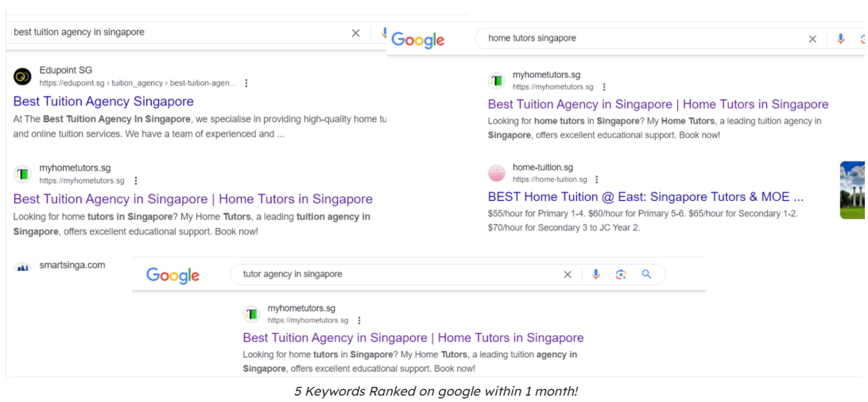Click the Google logo beside 'home tutors singapore'

click(417, 40)
